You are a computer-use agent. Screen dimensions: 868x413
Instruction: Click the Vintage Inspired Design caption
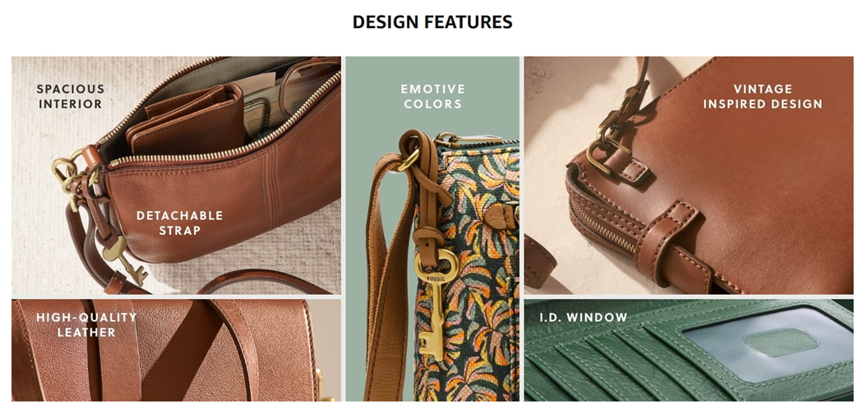763,96
